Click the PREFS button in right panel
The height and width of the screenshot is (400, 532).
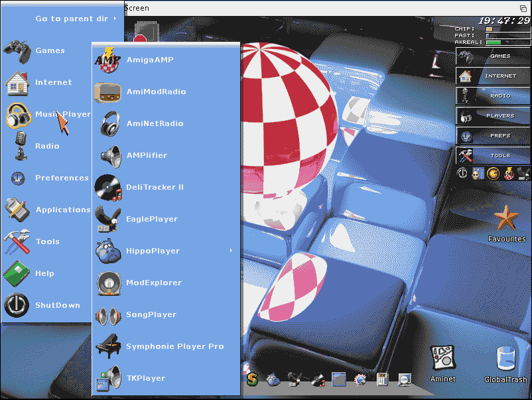[493, 136]
